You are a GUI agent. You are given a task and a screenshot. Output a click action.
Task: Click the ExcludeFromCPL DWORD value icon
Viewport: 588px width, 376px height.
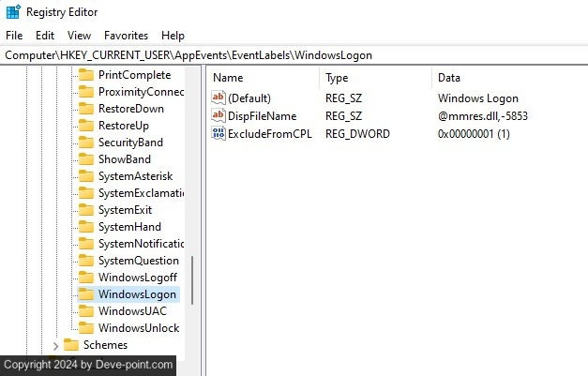tap(219, 134)
